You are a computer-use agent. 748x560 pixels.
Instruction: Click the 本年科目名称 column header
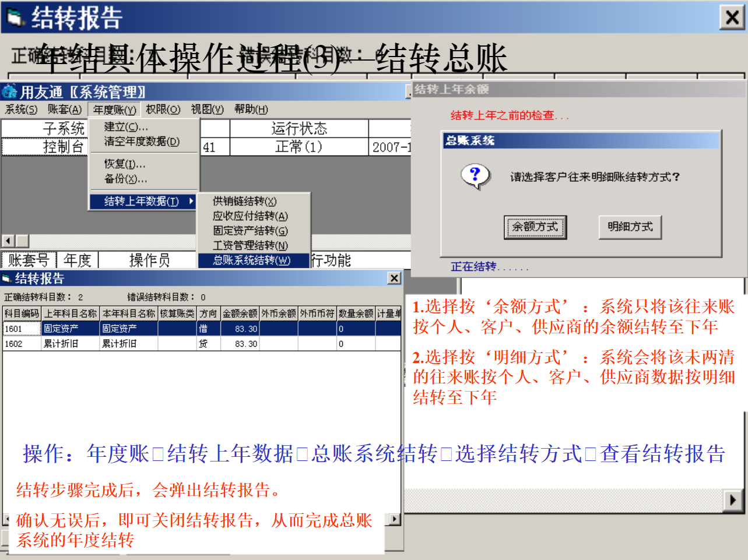(x=129, y=314)
